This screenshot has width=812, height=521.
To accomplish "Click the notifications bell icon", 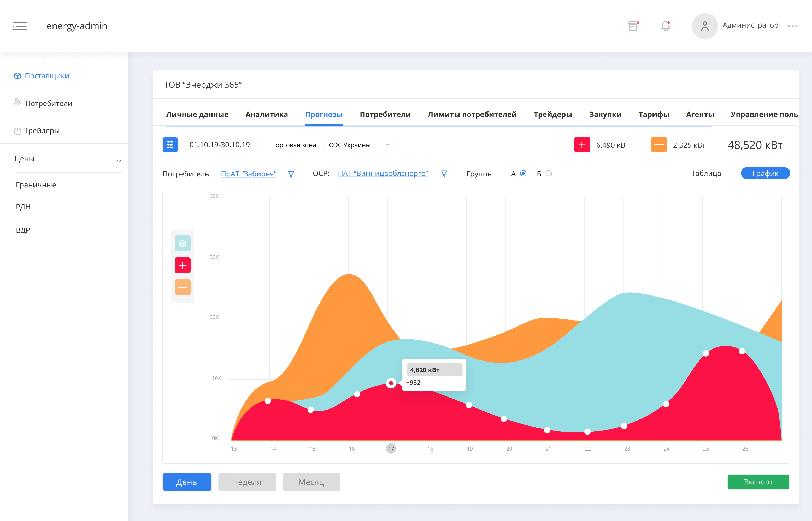I will coord(666,26).
